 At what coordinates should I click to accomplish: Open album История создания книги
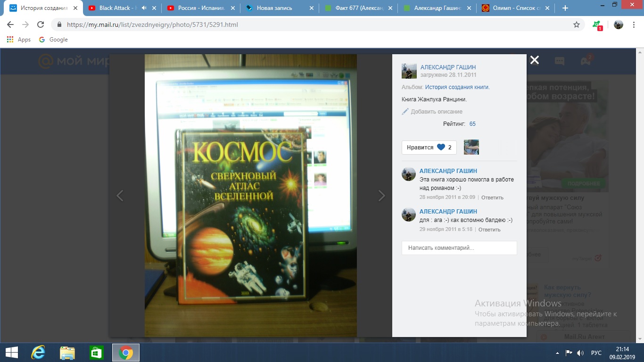[457, 87]
